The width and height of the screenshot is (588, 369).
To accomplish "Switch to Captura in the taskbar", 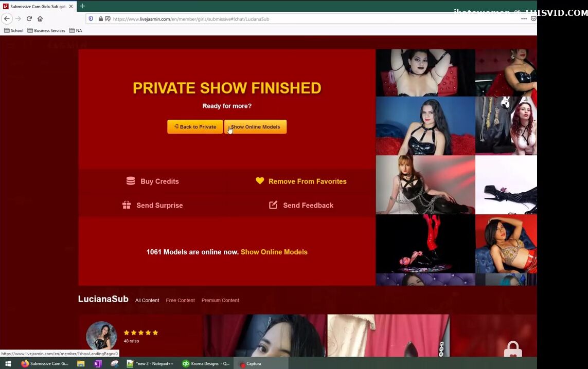I will 253,363.
